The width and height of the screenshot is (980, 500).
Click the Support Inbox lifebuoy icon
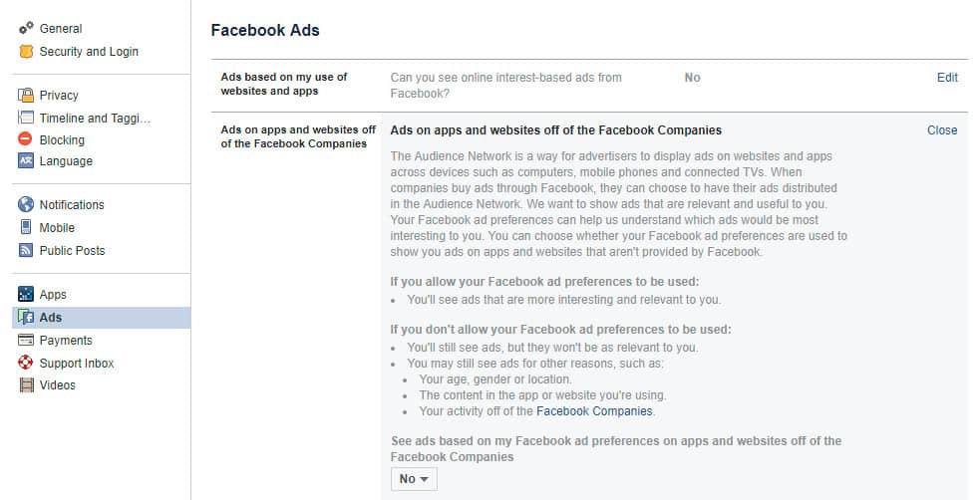coord(26,364)
